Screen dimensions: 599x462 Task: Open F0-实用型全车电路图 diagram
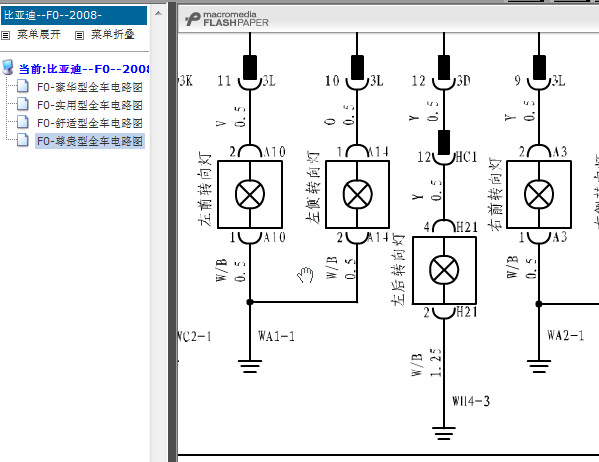coord(90,105)
